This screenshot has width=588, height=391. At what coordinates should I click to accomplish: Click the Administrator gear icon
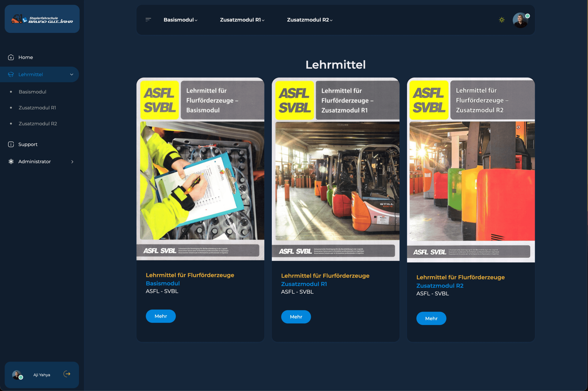point(11,162)
